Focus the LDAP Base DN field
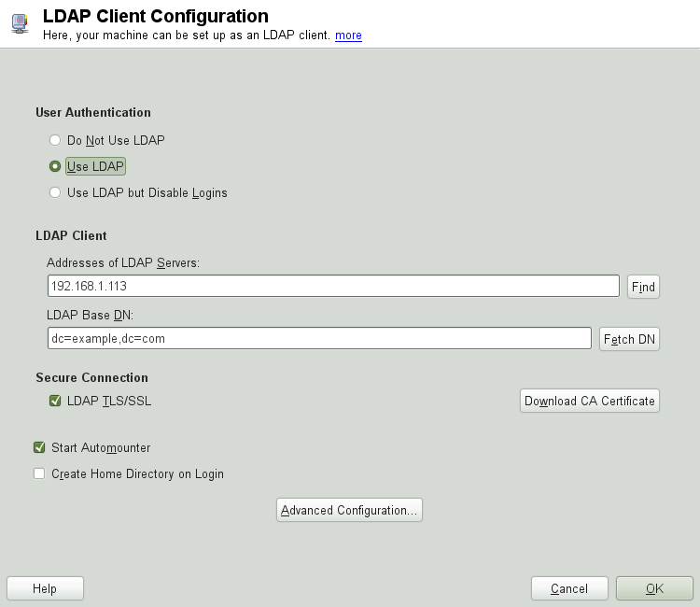The height and width of the screenshot is (607, 700). tap(319, 339)
